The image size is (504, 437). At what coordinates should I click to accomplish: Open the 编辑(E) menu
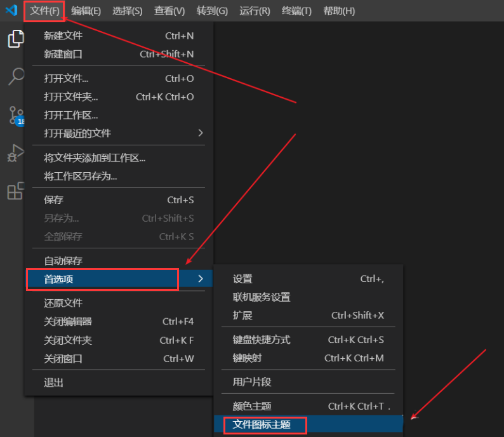click(86, 11)
